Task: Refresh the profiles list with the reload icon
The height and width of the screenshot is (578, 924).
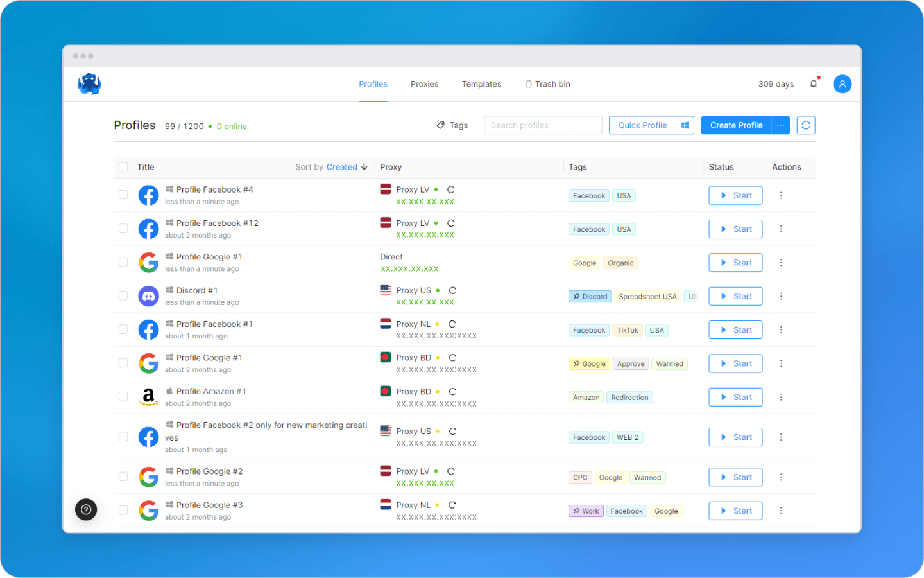Action: pyautogui.click(x=806, y=125)
